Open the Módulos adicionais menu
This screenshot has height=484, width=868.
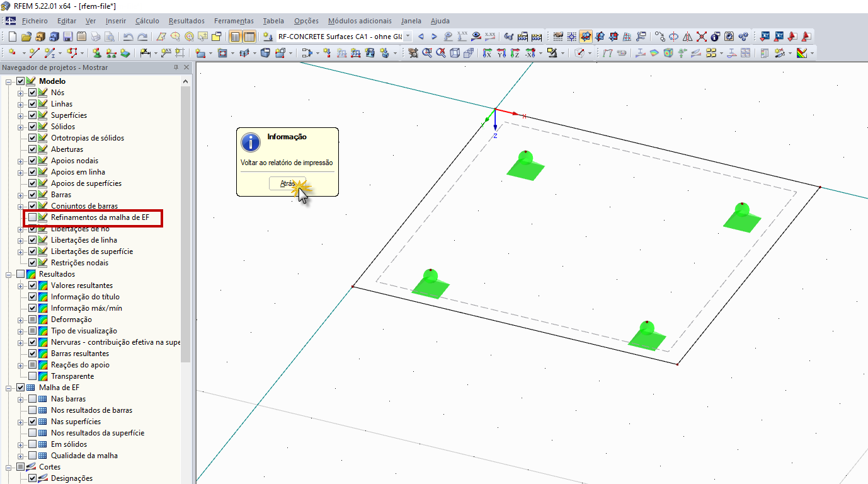coord(360,21)
